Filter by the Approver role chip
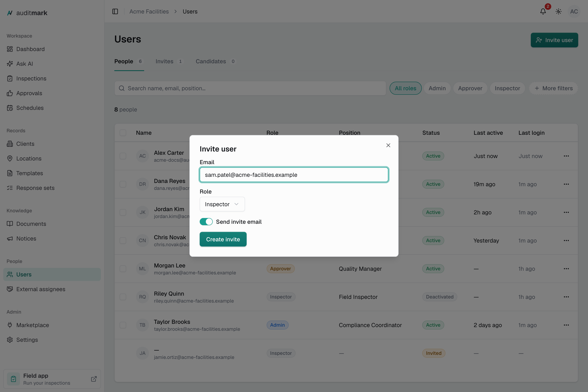The height and width of the screenshot is (392, 588). pos(470,88)
